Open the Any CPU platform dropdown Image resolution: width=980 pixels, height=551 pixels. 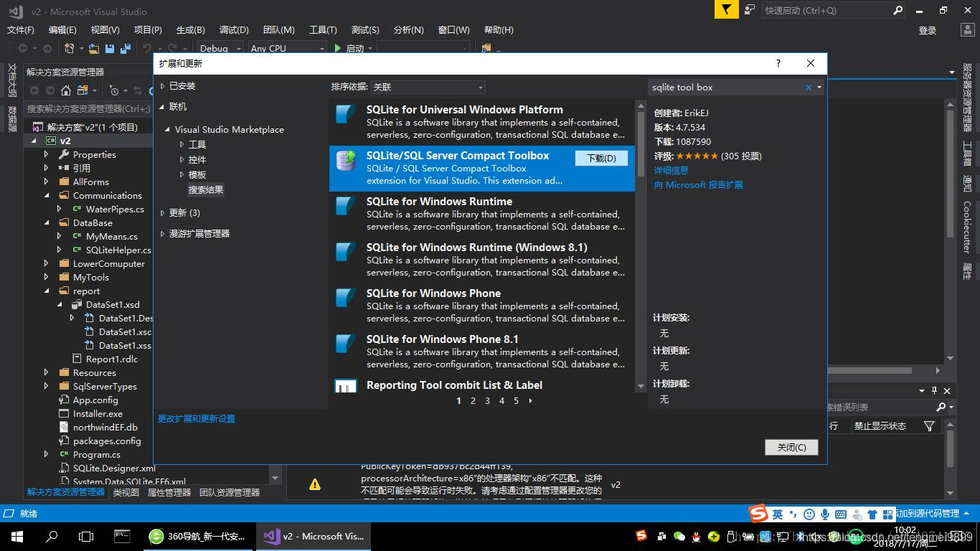(287, 48)
